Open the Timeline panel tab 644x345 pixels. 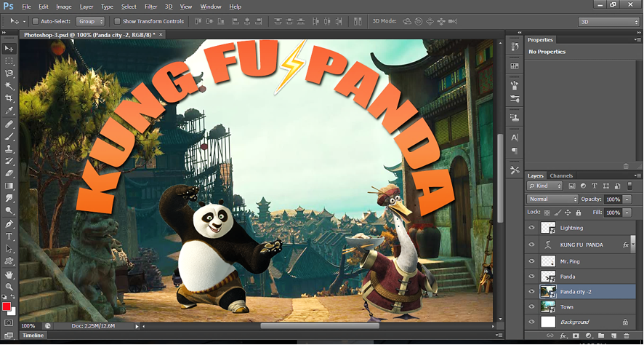(x=33, y=336)
